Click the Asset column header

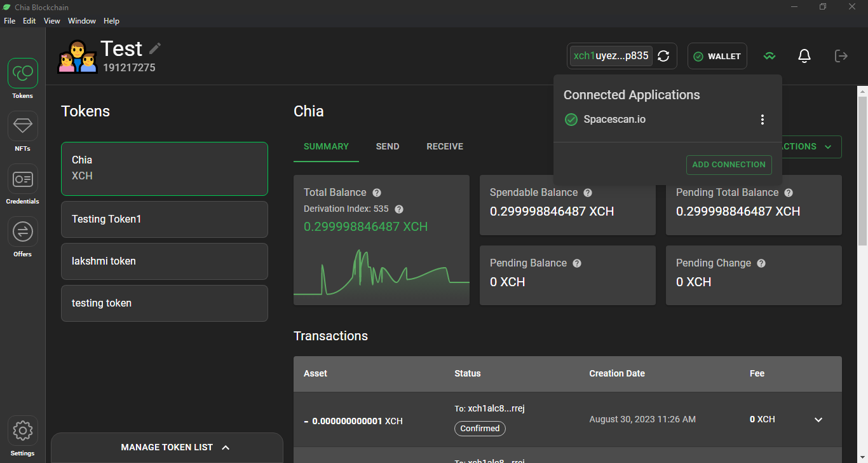click(x=315, y=374)
